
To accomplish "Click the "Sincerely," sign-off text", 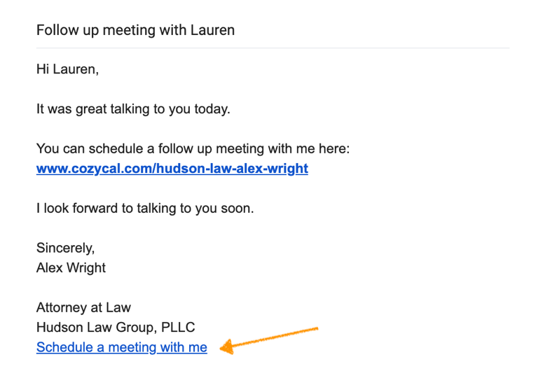I will [65, 248].
